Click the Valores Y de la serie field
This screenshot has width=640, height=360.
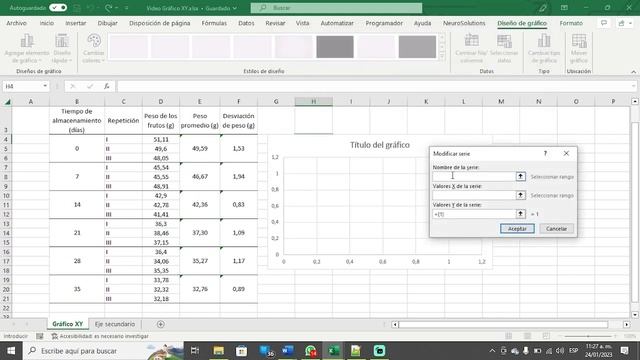point(474,214)
